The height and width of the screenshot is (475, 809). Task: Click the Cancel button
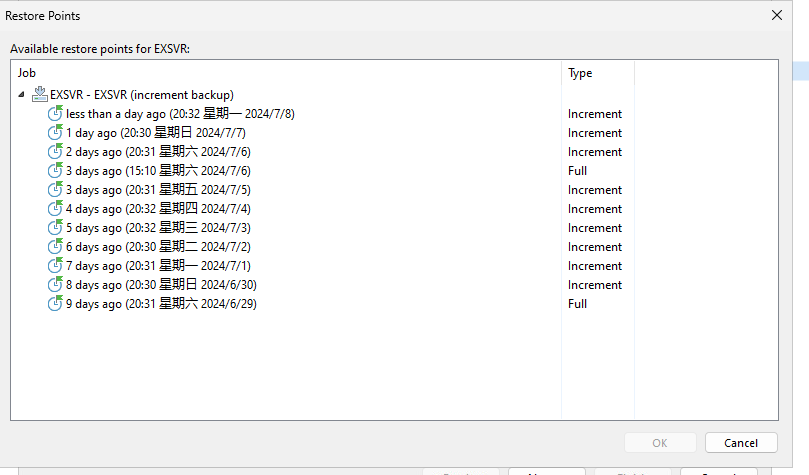point(741,443)
